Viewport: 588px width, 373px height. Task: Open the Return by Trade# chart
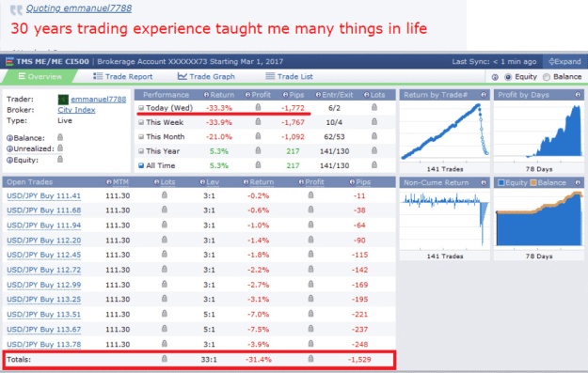(x=445, y=132)
